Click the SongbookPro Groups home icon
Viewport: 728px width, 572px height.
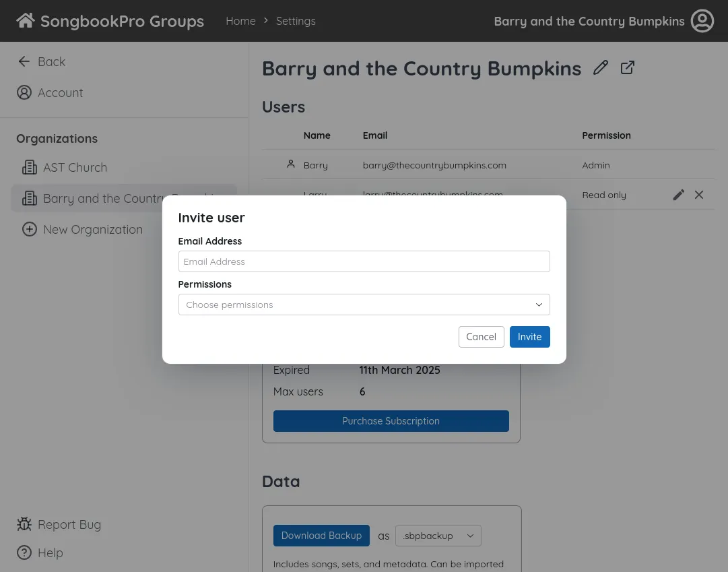click(x=25, y=20)
